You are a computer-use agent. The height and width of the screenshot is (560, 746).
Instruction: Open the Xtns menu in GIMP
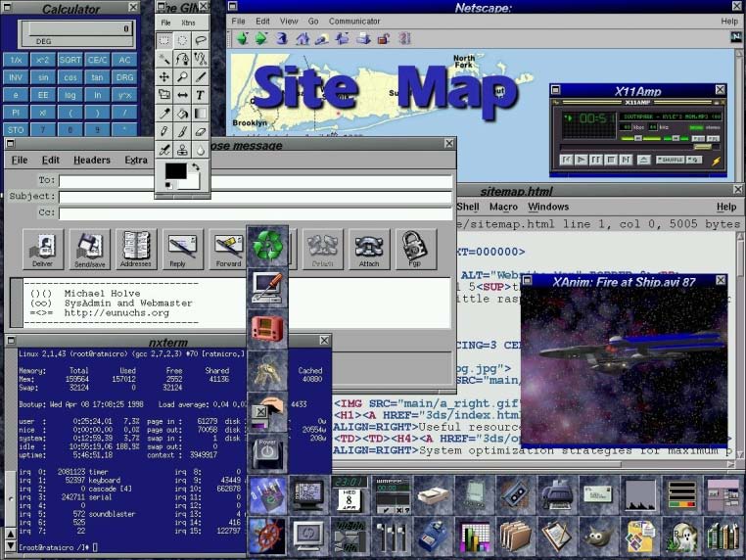[x=188, y=23]
